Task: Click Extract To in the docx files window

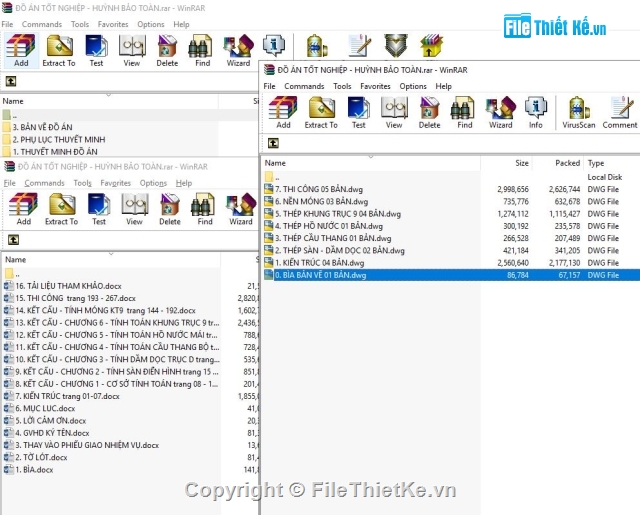Action: [x=61, y=209]
